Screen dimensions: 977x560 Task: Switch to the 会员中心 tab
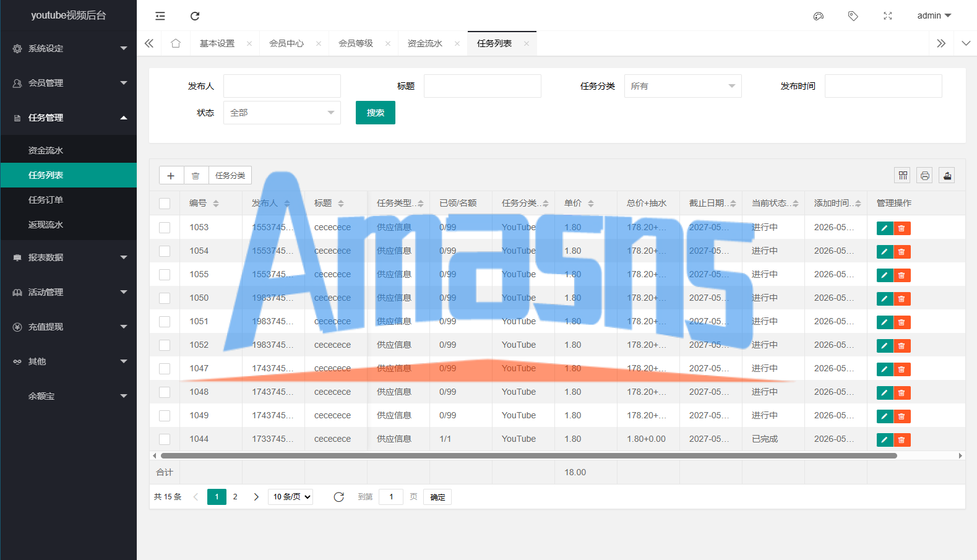pos(286,43)
